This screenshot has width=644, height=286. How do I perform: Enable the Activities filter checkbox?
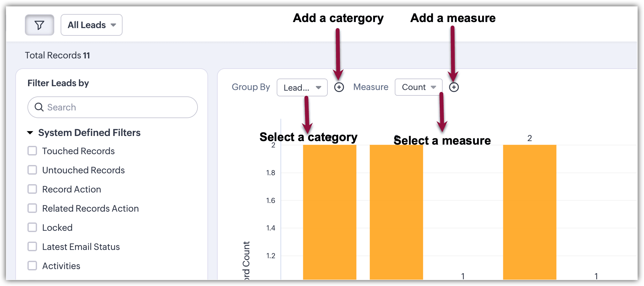(x=32, y=266)
